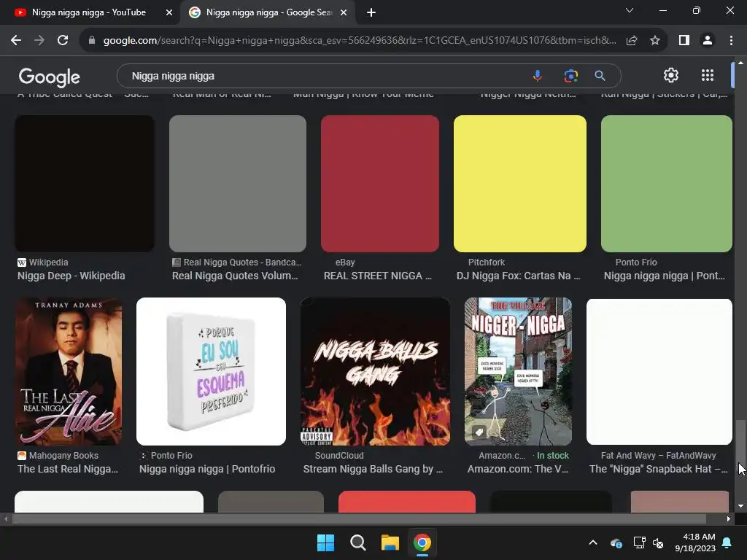Open the result title ending 'Deep - Wikipedia'

click(x=71, y=276)
